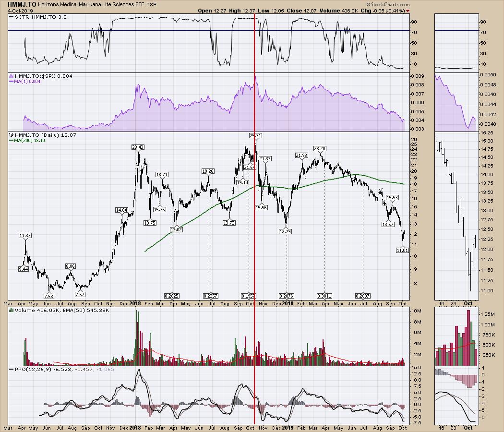The height and width of the screenshot is (432, 504).
Task: Click the Open 12.27 header value
Action: coord(213,11)
